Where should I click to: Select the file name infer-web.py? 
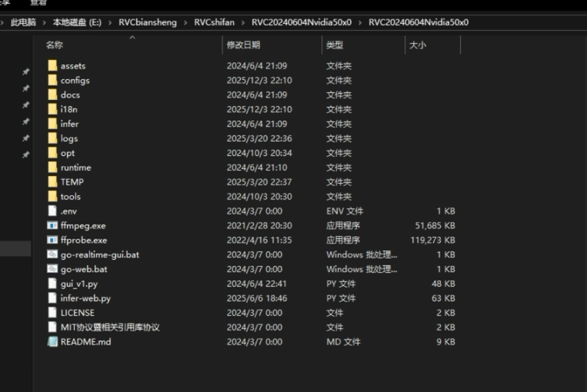pyautogui.click(x=85, y=298)
